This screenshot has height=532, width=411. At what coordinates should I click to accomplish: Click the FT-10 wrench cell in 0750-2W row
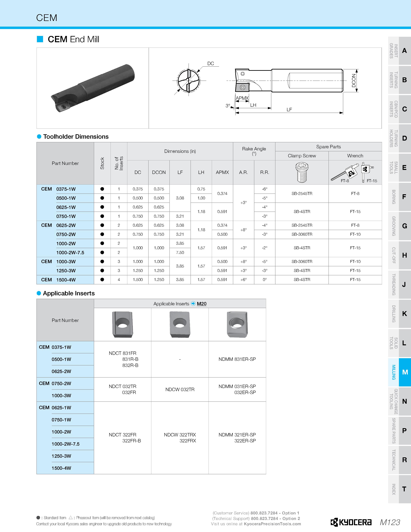(355, 234)
